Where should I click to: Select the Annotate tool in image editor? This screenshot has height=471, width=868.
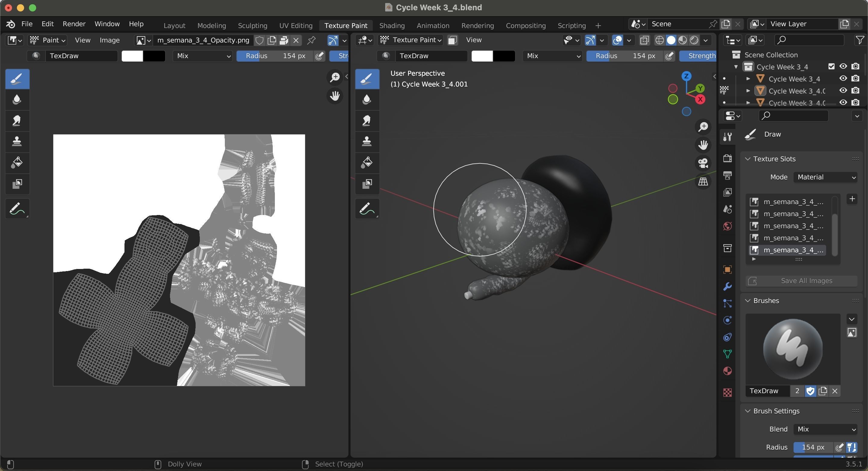click(x=17, y=209)
